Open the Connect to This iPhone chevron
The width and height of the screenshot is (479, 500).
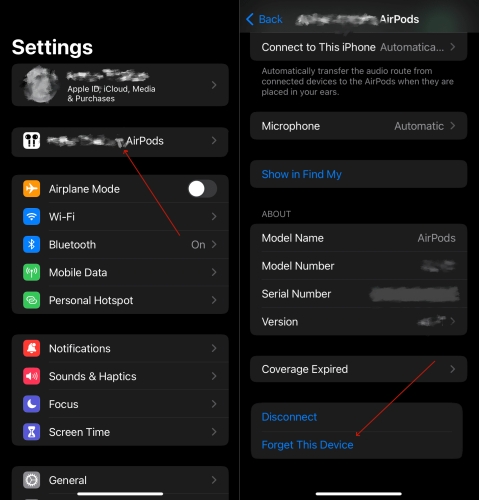(x=453, y=47)
